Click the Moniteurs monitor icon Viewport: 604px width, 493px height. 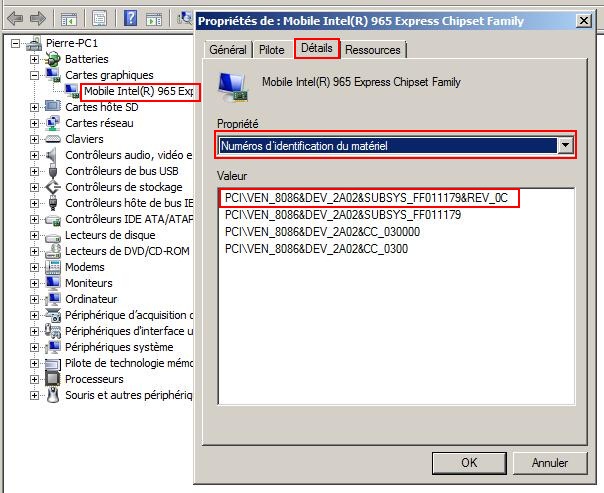[x=53, y=283]
